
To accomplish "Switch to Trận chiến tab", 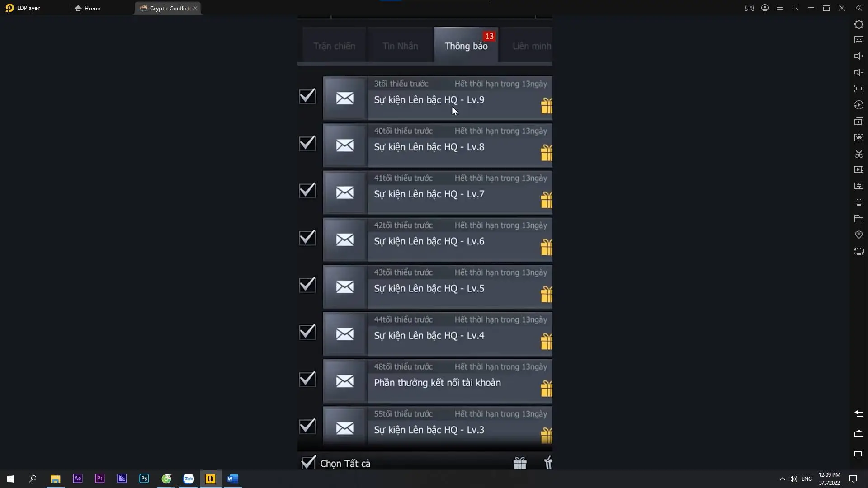I will click(334, 46).
